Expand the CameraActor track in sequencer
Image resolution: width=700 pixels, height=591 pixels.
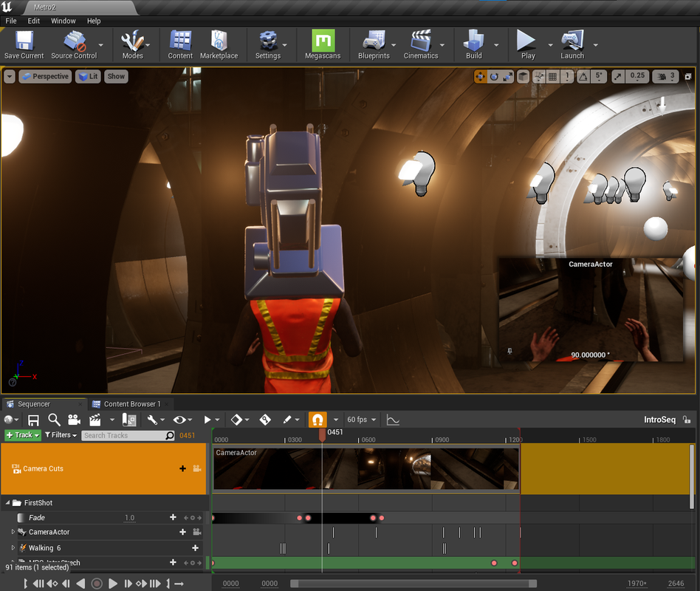pyautogui.click(x=13, y=532)
